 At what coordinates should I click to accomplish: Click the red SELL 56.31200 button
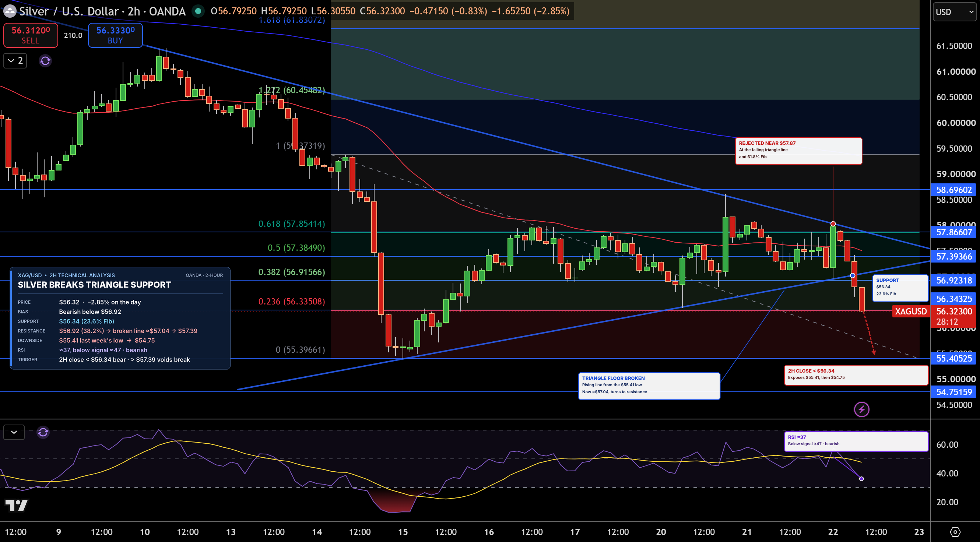coord(31,35)
